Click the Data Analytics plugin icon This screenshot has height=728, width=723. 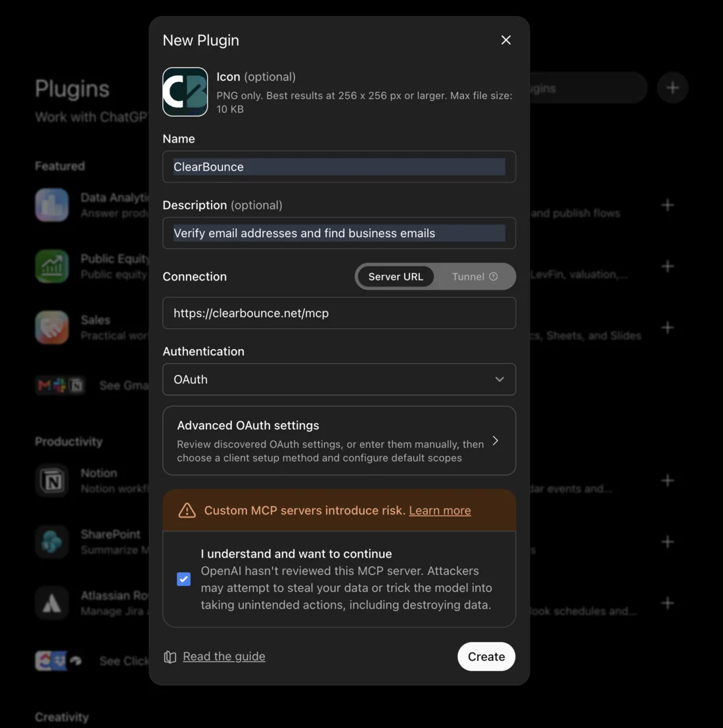click(51, 205)
